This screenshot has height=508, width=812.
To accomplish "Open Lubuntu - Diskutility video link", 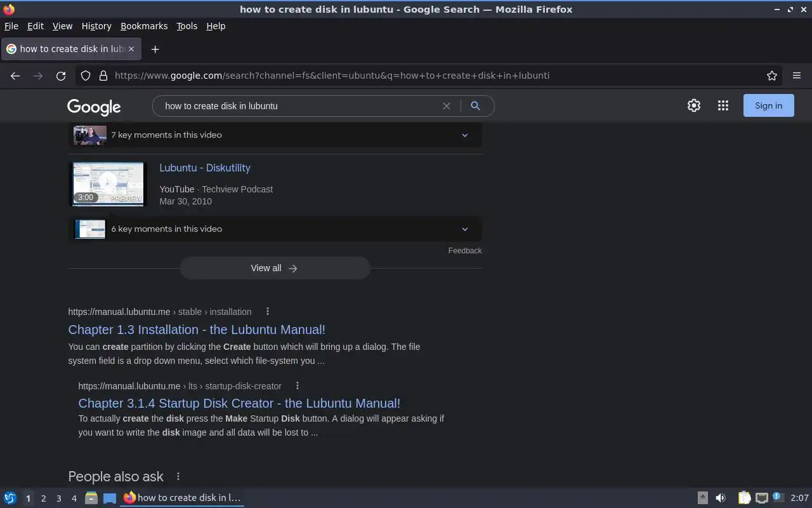I will pyautogui.click(x=205, y=168).
